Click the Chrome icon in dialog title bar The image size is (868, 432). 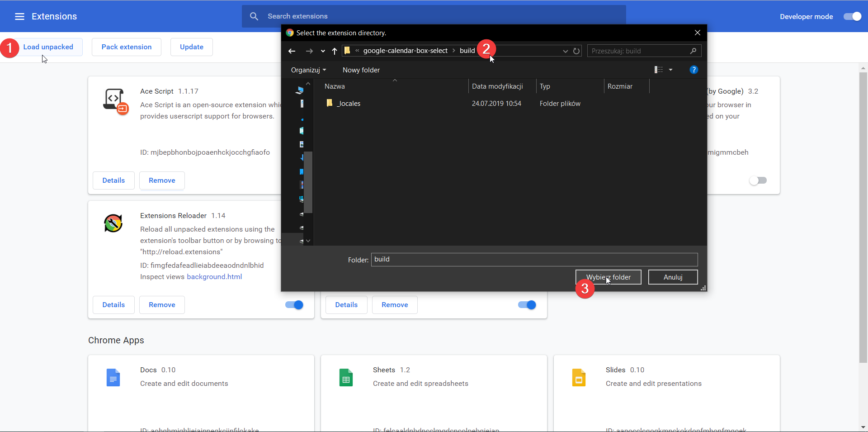[x=290, y=33]
